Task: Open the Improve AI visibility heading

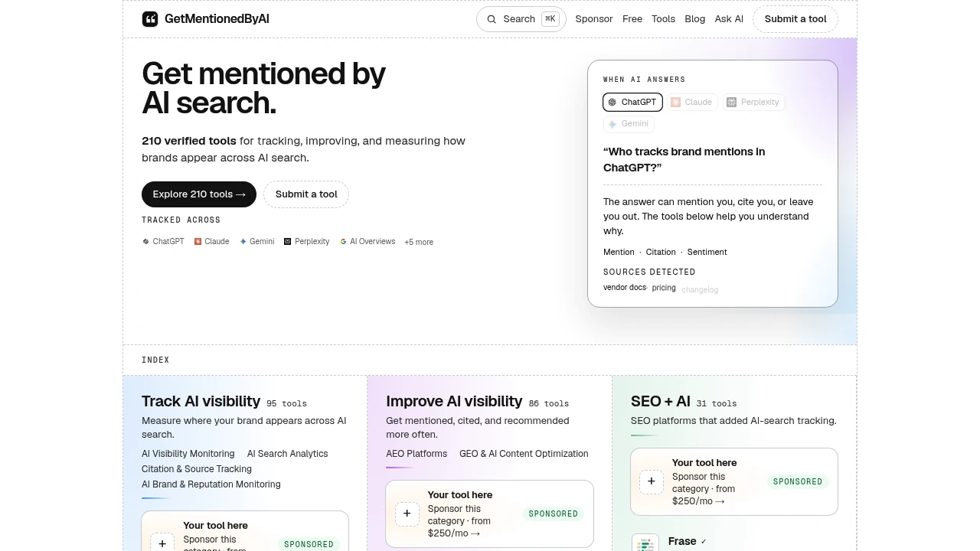Action: tap(454, 401)
